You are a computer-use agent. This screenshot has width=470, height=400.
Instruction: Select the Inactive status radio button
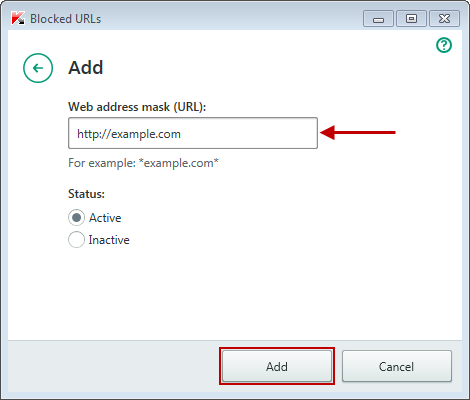tap(76, 240)
